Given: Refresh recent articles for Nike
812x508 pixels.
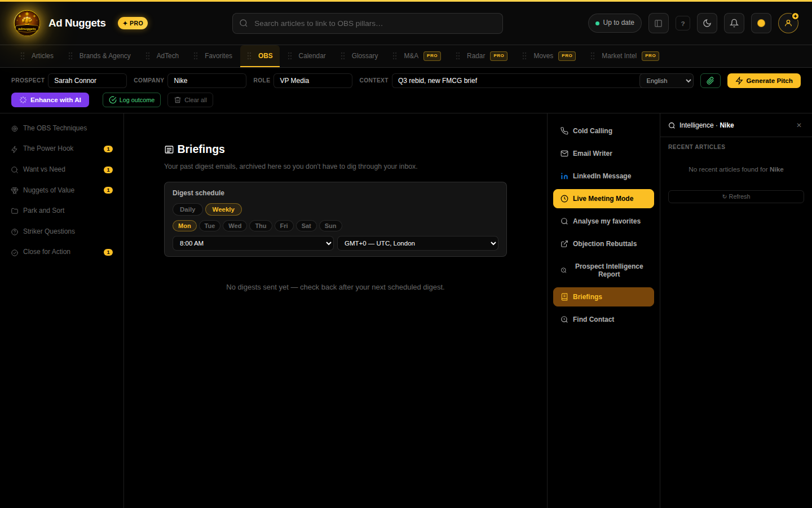Looking at the screenshot, I should [x=736, y=196].
